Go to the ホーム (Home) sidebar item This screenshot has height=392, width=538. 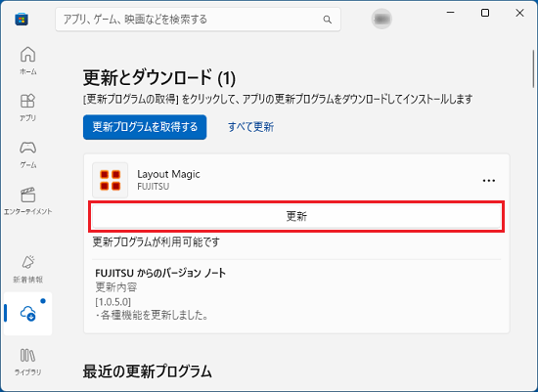click(27, 61)
